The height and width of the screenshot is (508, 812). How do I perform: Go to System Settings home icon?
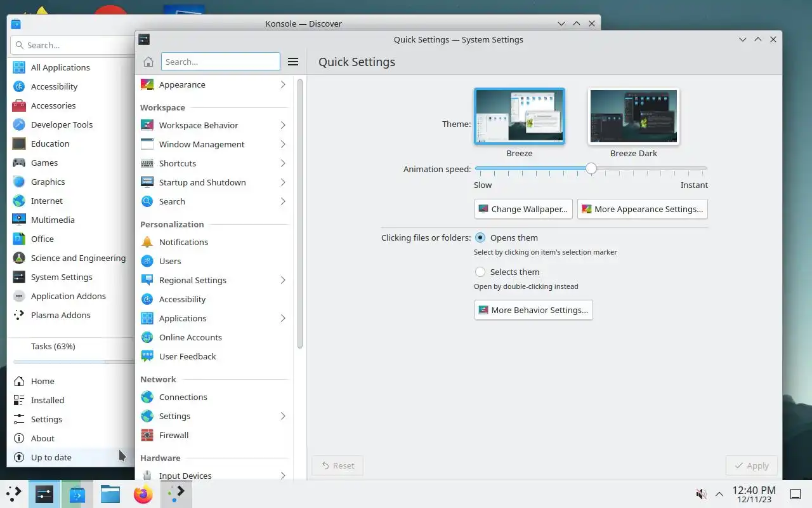[x=148, y=62]
